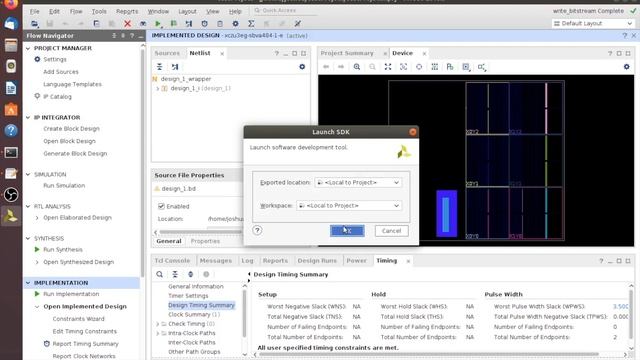The image size is (640, 360).
Task: Switch to the Sources tab
Action: (x=167, y=53)
